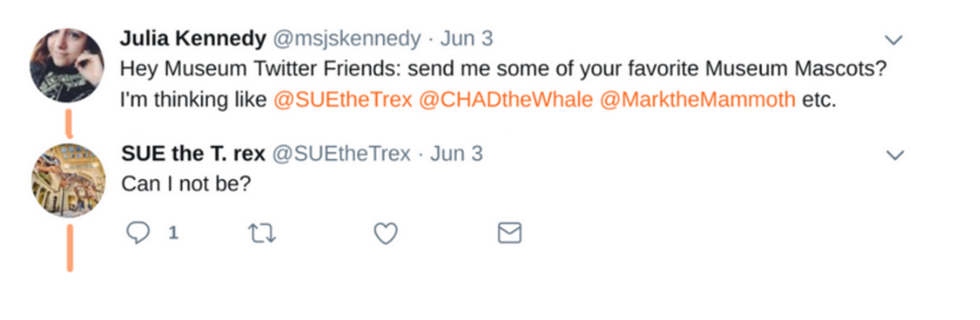This screenshot has width=980, height=320.
Task: Expand more options on Julia Kennedy's tweet
Action: 895,40
